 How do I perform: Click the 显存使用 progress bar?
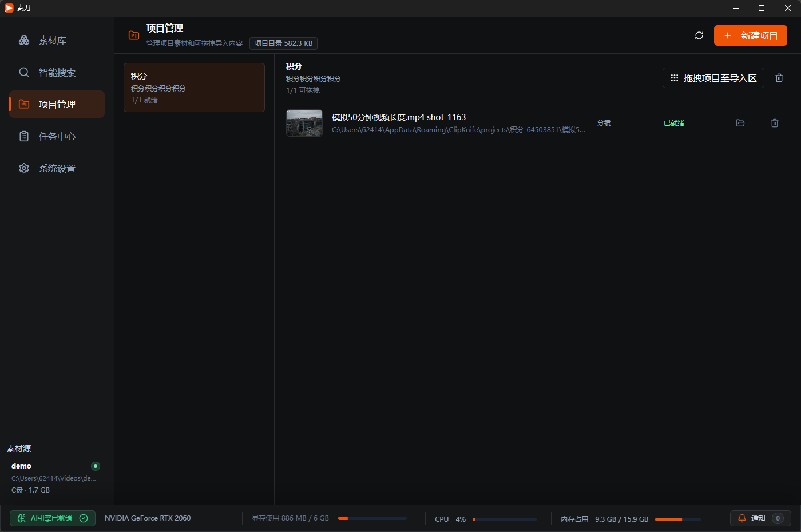click(372, 518)
